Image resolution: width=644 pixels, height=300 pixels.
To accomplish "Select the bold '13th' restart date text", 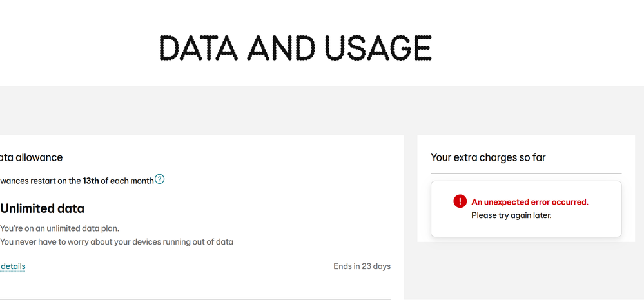I will 91,181.
